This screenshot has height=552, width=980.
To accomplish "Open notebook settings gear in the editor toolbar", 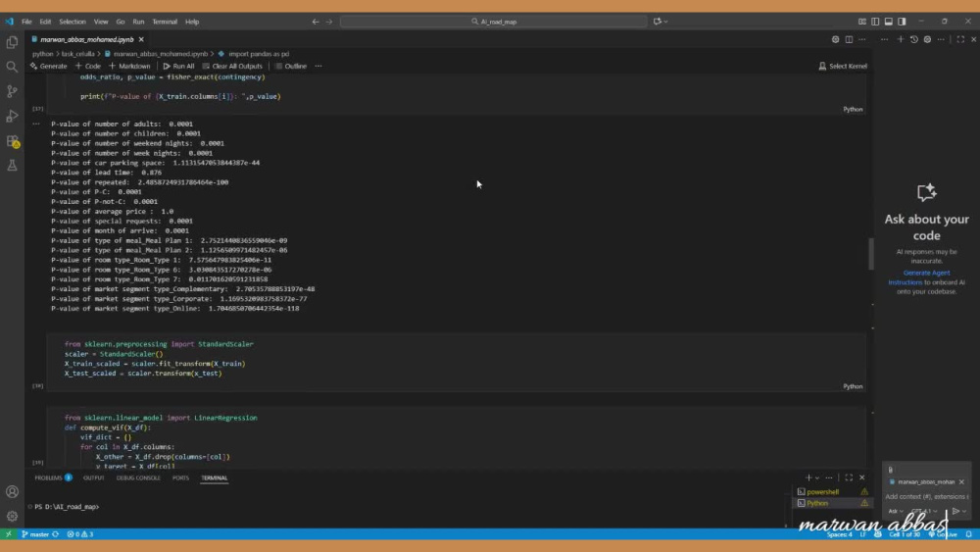I will pos(836,39).
